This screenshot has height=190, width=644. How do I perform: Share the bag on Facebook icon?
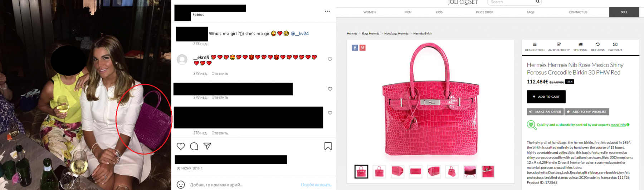(355, 48)
